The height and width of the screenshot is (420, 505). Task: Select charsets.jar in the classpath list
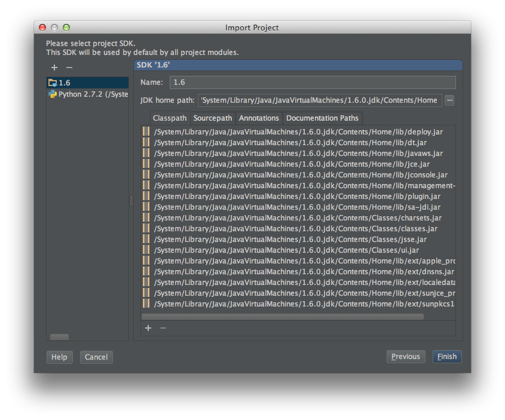tap(269, 217)
